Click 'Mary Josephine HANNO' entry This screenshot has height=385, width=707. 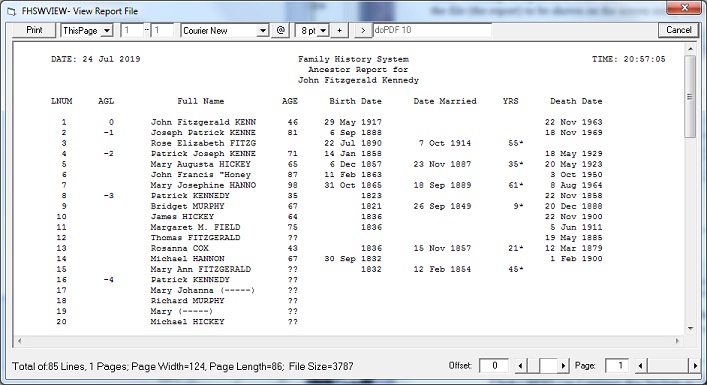coord(203,185)
